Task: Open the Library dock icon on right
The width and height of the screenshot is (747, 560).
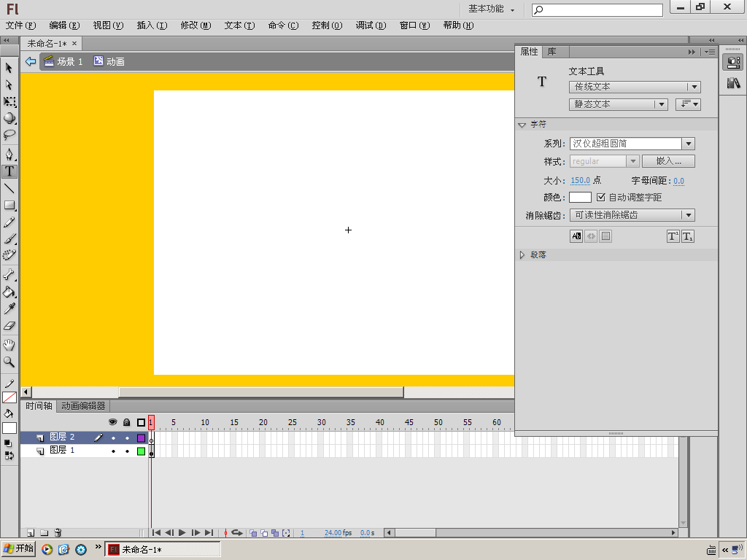Action: [x=733, y=83]
